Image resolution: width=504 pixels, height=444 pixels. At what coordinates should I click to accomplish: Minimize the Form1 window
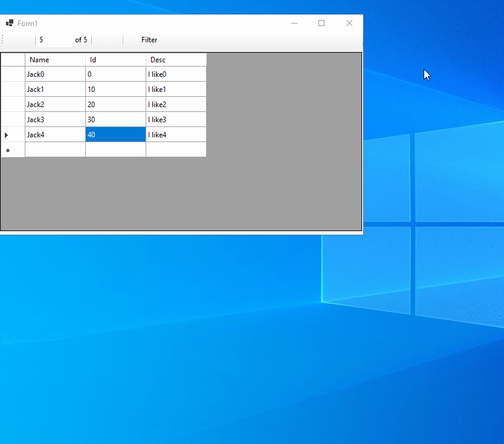(294, 23)
